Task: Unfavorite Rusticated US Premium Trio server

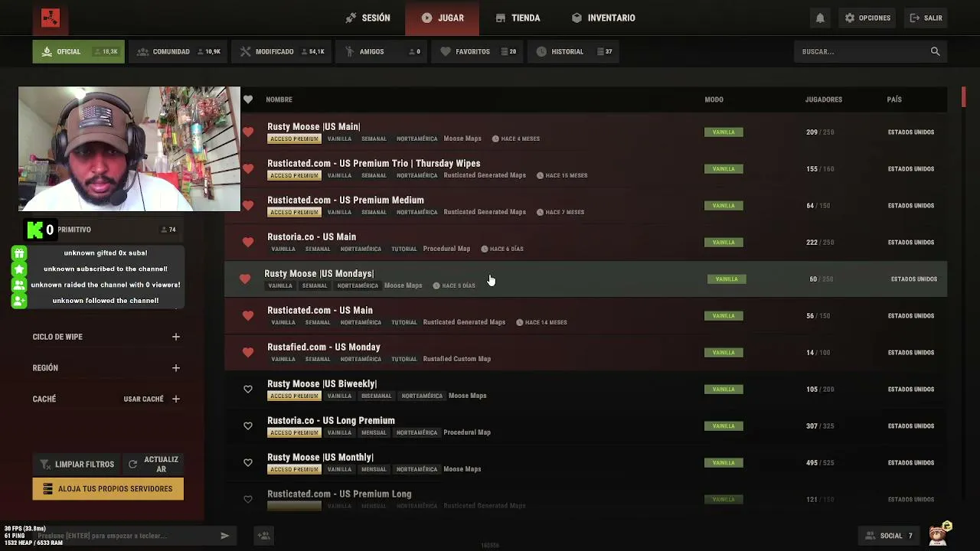Action: (x=248, y=169)
